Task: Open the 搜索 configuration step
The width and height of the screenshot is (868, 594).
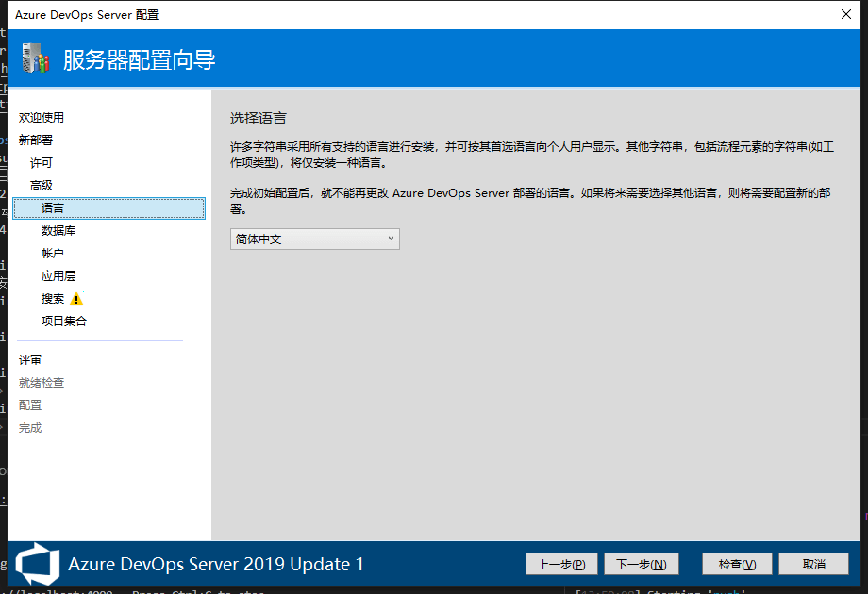Action: [53, 299]
